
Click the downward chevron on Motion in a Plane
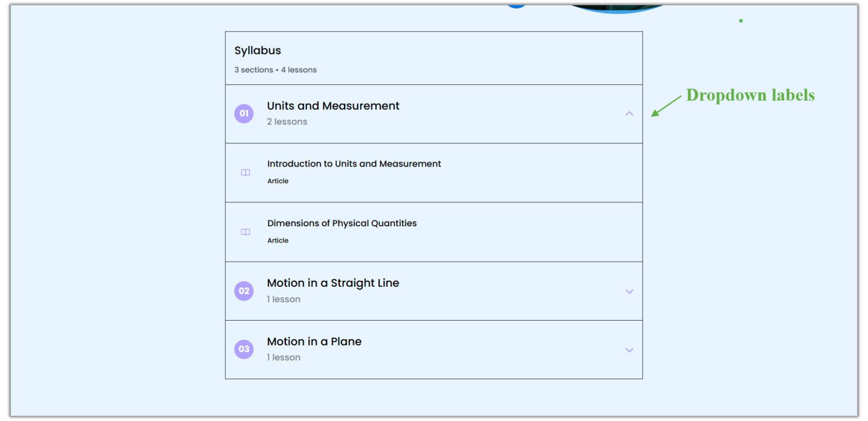[629, 349]
